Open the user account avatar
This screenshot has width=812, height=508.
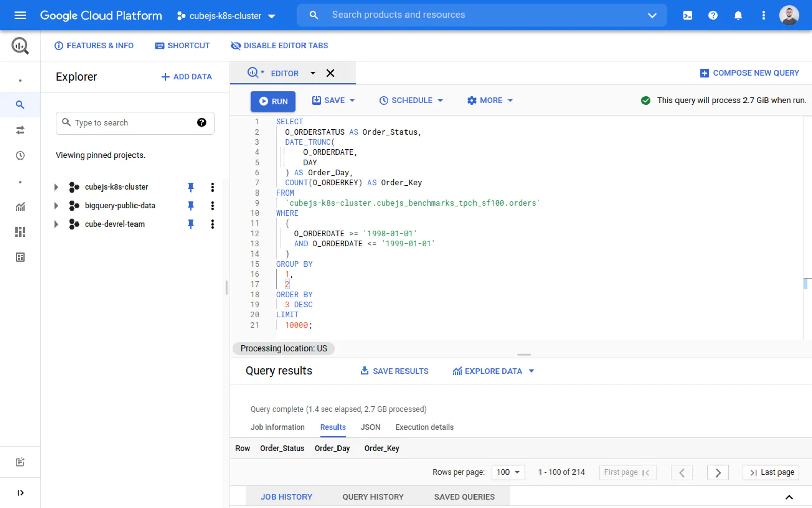(x=789, y=15)
